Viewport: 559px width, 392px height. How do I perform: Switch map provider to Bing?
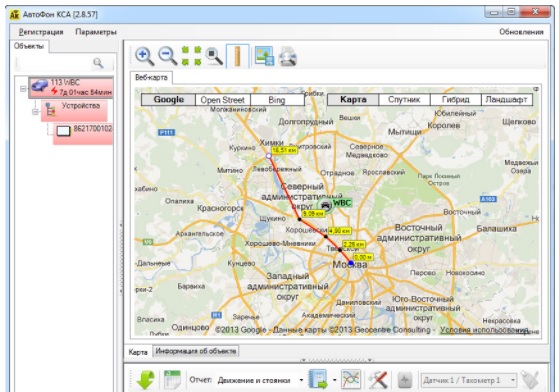pos(277,100)
